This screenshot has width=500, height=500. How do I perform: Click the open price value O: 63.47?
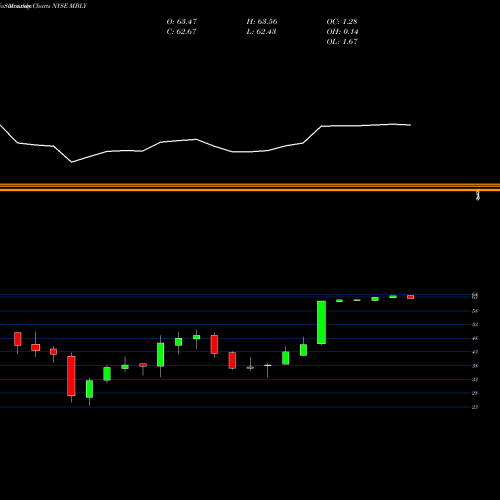[182, 21]
